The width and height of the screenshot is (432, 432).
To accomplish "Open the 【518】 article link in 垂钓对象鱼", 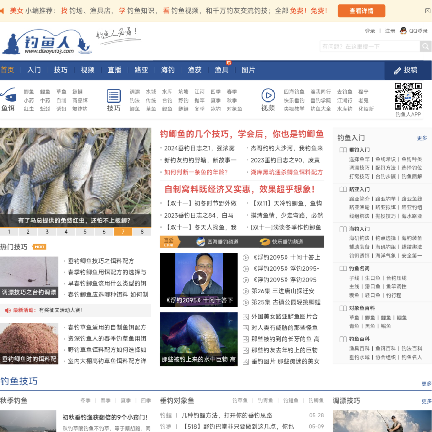I will 238,427.
